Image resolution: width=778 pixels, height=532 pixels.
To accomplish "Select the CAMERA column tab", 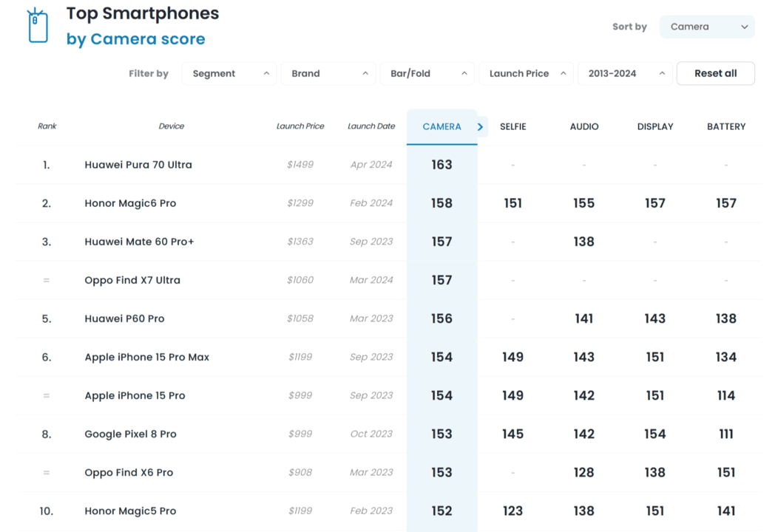I will pos(442,127).
